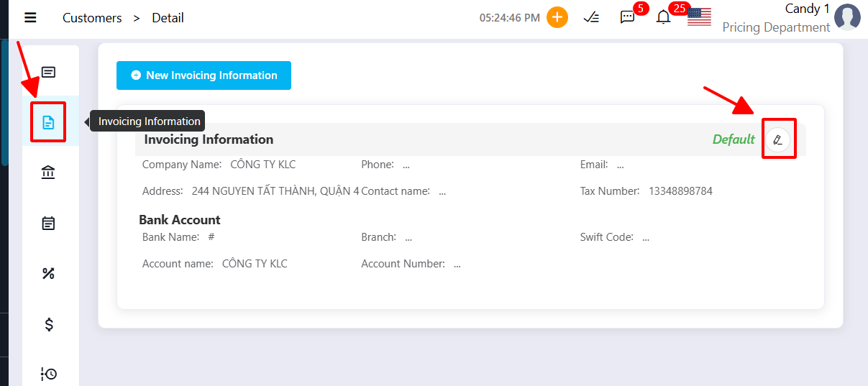This screenshot has width=868, height=386.
Task: Open the hamburger menu
Action: point(30,18)
